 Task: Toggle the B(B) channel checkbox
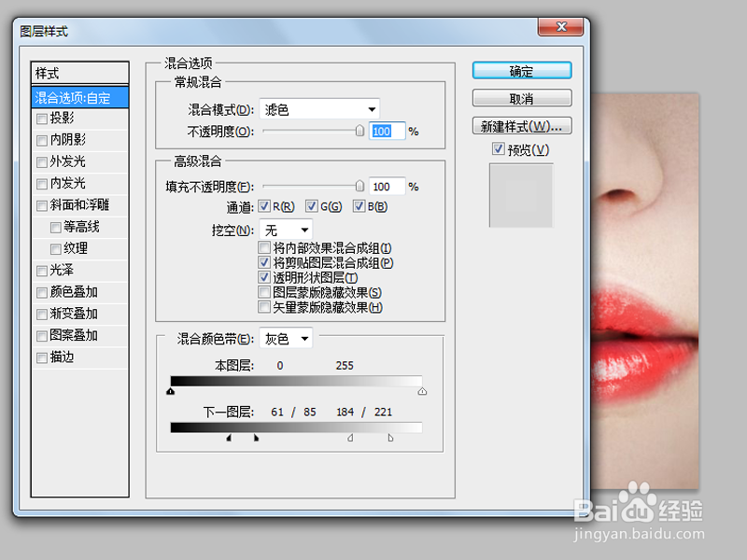click(359, 206)
